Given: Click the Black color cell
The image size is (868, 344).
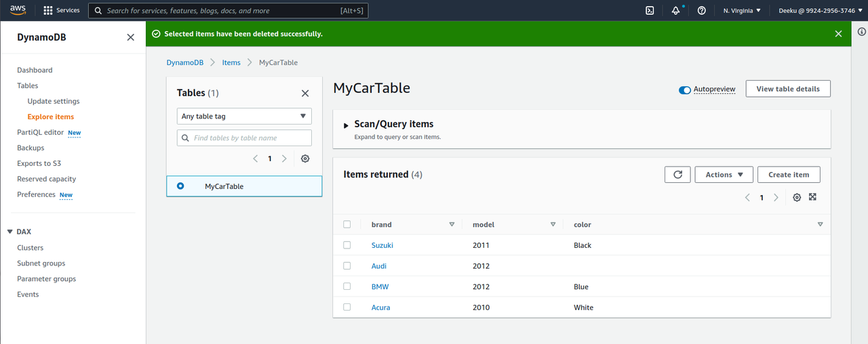Looking at the screenshot, I should pos(583,245).
